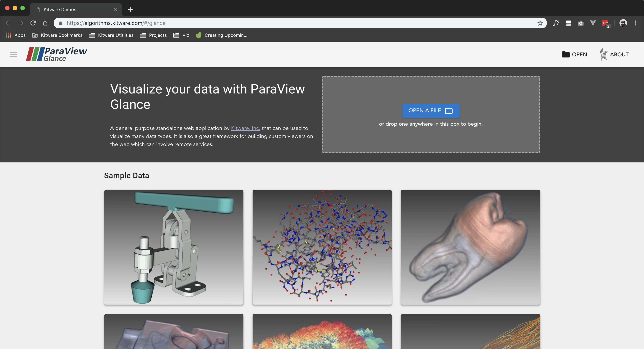Click the ParaView Glance logo
Image resolution: width=644 pixels, height=349 pixels.
pos(57,54)
